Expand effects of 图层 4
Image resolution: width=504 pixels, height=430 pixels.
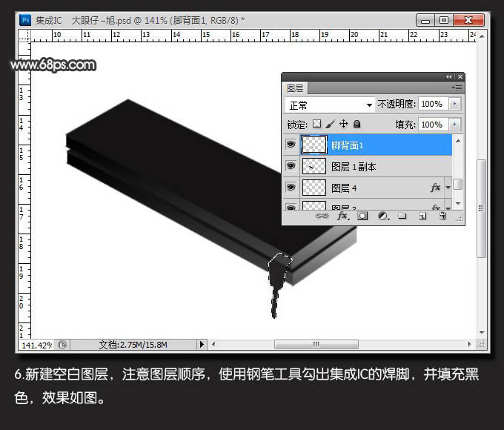click(448, 187)
